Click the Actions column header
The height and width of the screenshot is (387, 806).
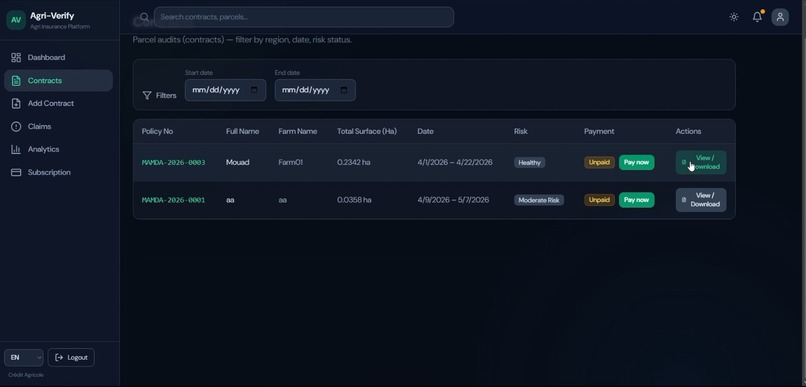[x=688, y=132]
